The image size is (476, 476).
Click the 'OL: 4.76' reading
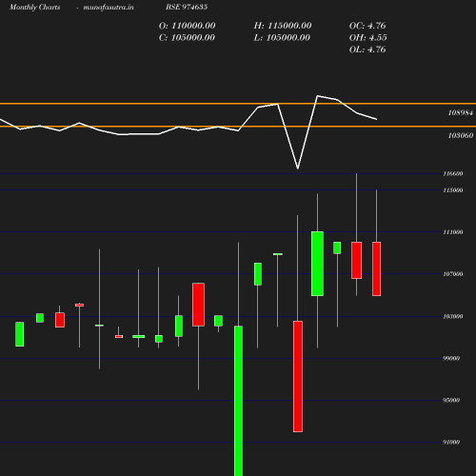[x=367, y=50]
